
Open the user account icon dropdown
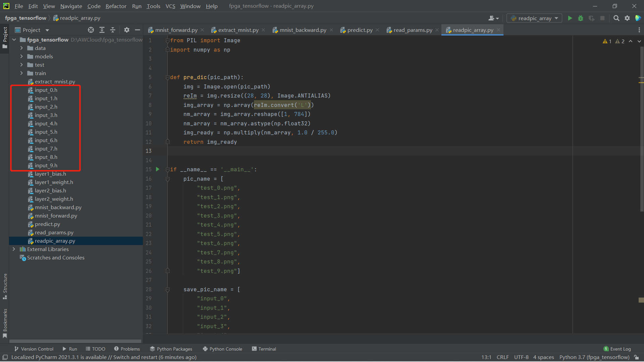(493, 18)
